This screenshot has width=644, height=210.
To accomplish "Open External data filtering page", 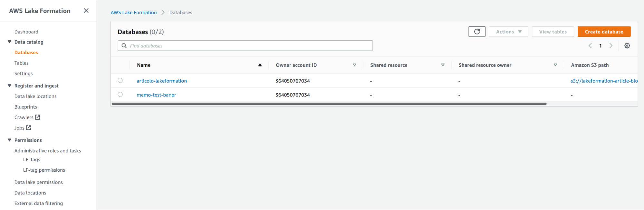I will (x=39, y=203).
